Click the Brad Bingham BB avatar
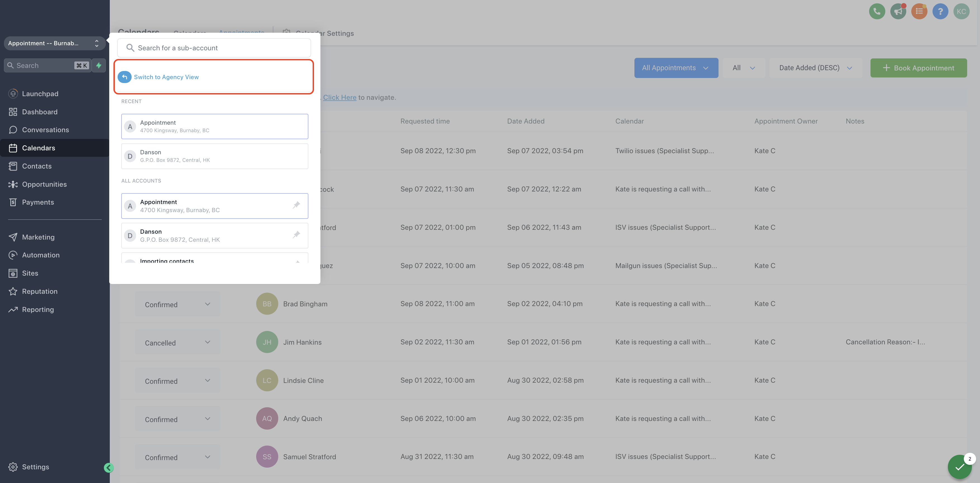 267,304
